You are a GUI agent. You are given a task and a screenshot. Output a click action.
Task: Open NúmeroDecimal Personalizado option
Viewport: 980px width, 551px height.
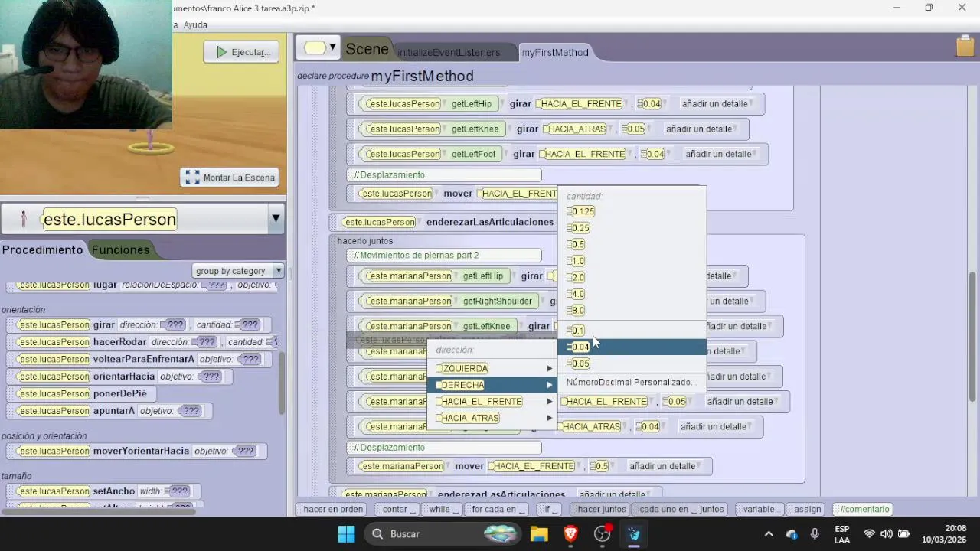pyautogui.click(x=631, y=382)
